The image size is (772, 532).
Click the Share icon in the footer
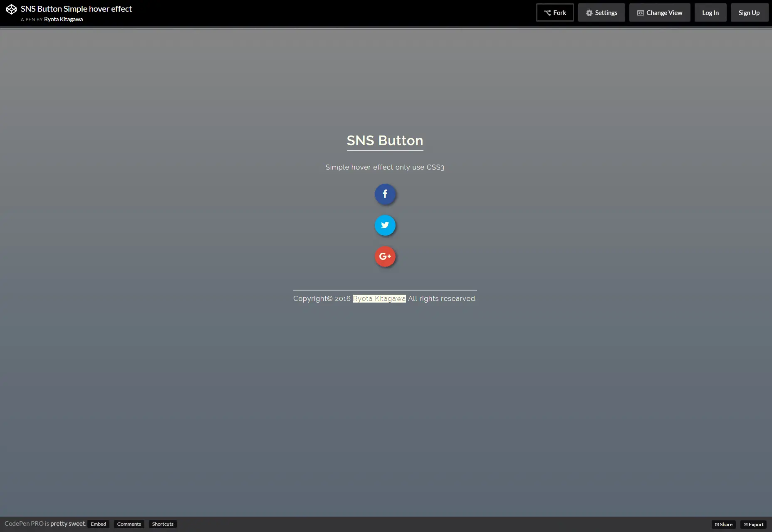pos(718,524)
